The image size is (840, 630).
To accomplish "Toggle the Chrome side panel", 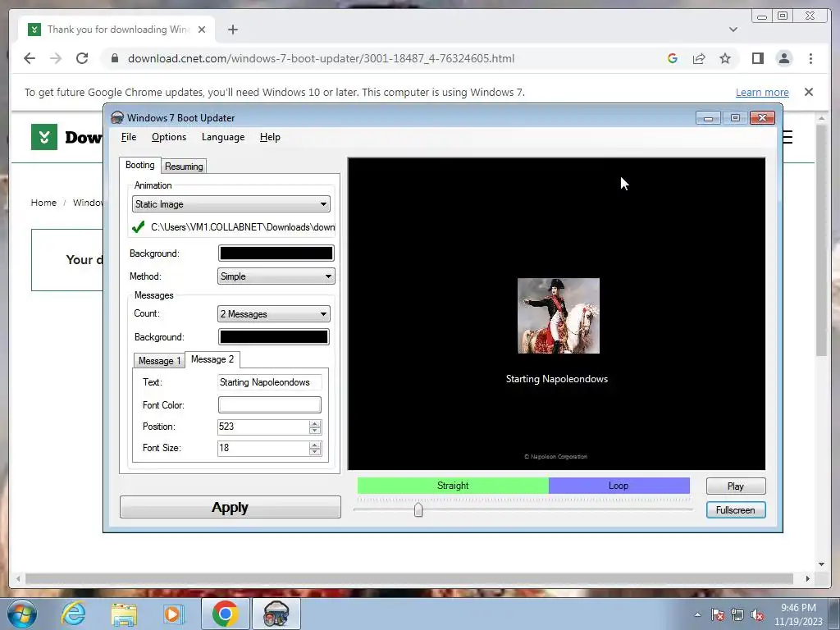I will 757,58.
